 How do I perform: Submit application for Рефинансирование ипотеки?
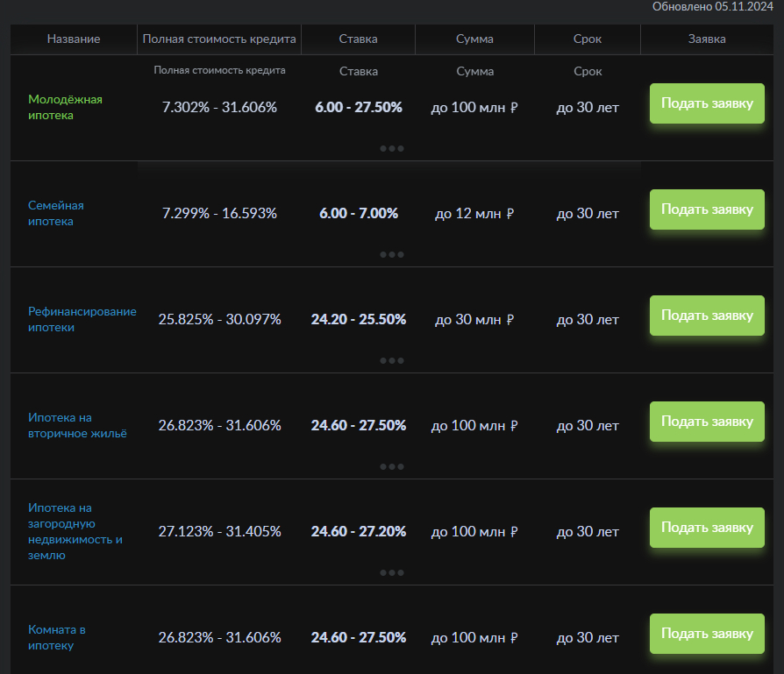(707, 316)
